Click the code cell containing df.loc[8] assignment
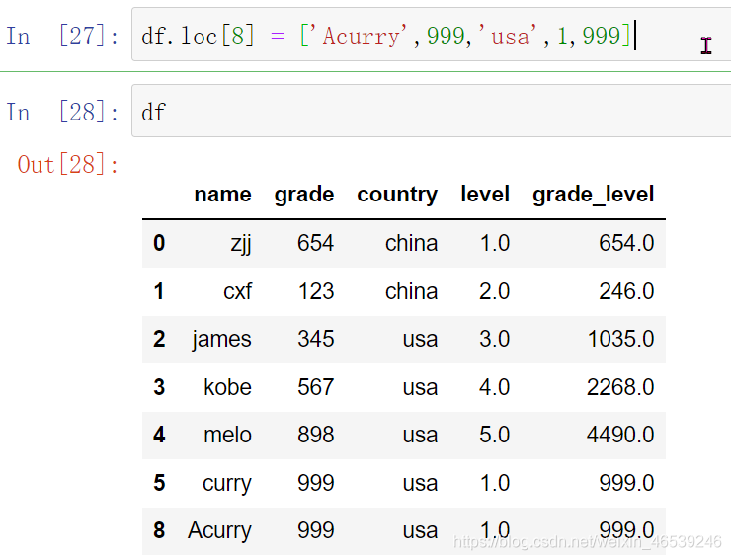The height and width of the screenshot is (560, 731). [432, 35]
